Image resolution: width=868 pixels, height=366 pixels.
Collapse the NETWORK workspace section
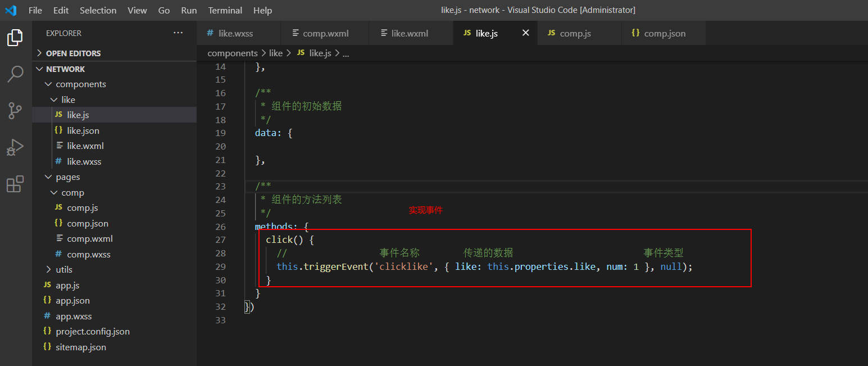point(114,69)
